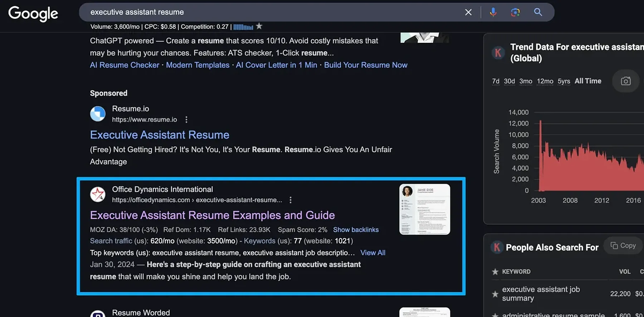The width and height of the screenshot is (644, 317).
Task: Star the executive assistant job summary keyword
Action: tap(495, 294)
